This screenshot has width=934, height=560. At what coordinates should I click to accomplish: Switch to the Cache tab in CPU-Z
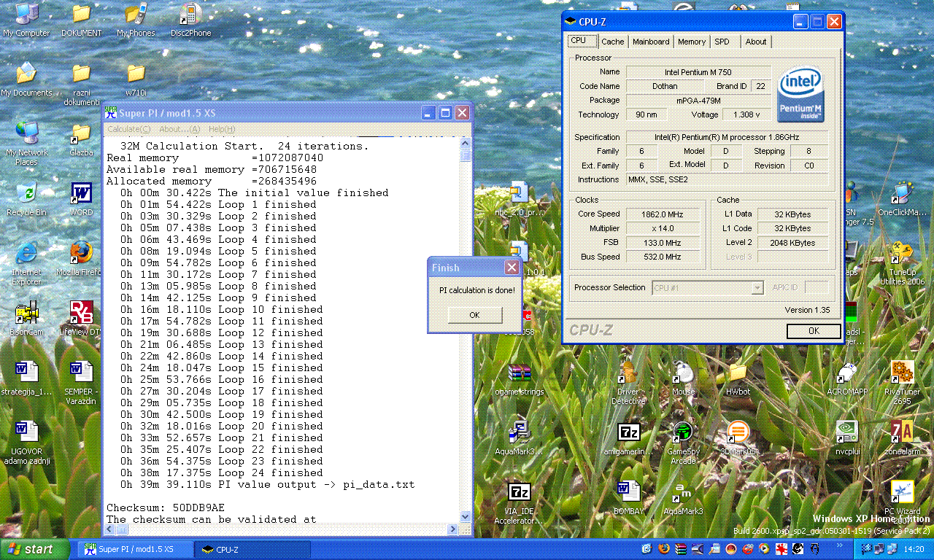(x=612, y=42)
